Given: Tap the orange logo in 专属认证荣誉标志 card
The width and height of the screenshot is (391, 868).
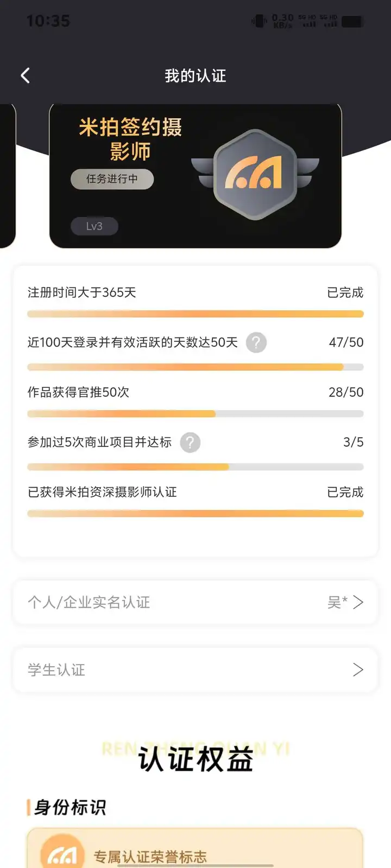Looking at the screenshot, I should [62, 855].
